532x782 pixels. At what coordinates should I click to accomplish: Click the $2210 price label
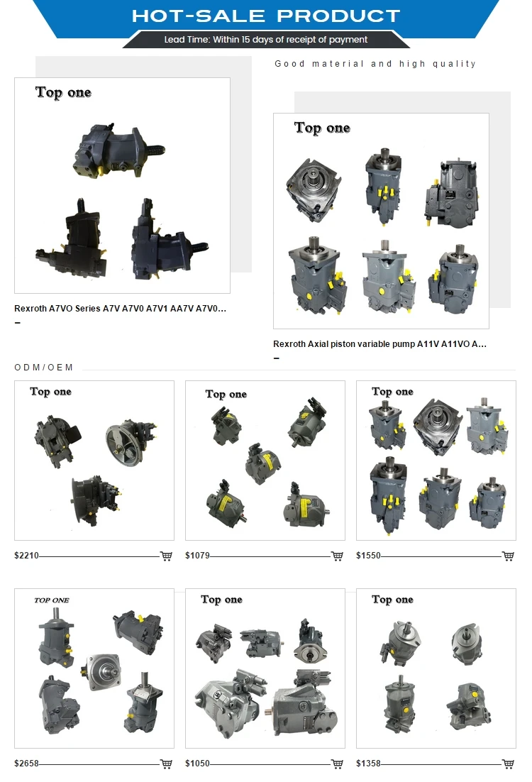pos(26,556)
